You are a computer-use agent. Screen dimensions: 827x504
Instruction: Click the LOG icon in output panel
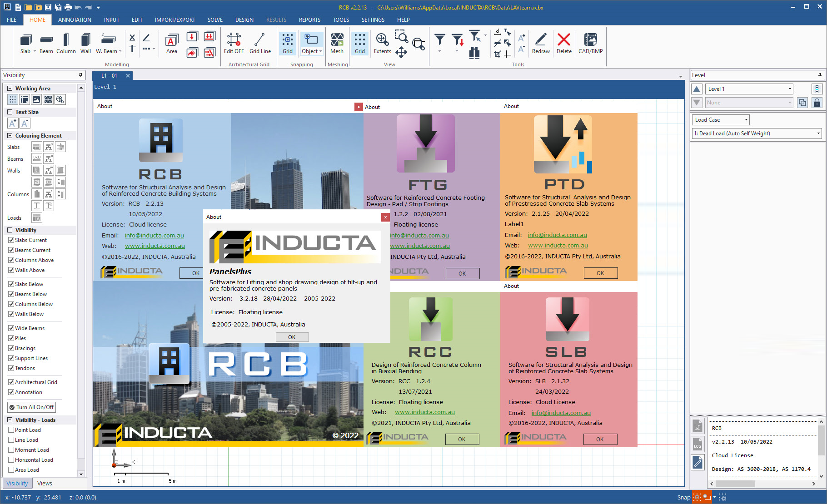697,444
